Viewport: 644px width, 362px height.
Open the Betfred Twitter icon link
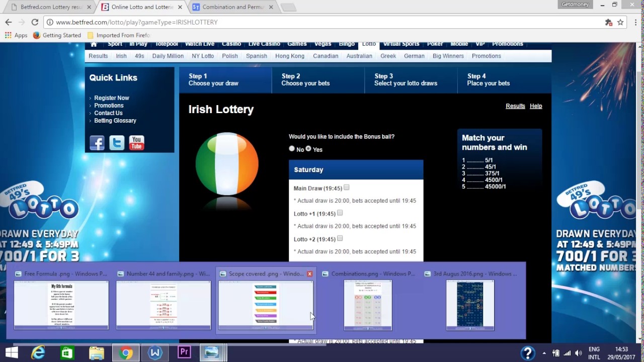[x=117, y=143]
